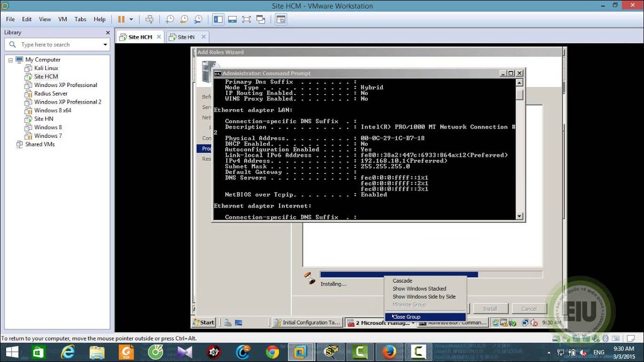Open Initial Configuration Tasks taskbar button

click(306, 322)
